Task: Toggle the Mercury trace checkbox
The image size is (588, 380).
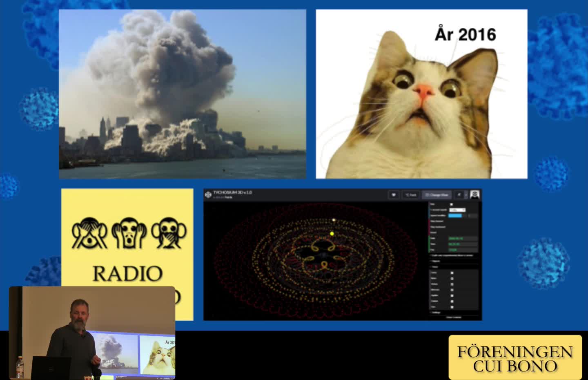Action: [x=452, y=290]
